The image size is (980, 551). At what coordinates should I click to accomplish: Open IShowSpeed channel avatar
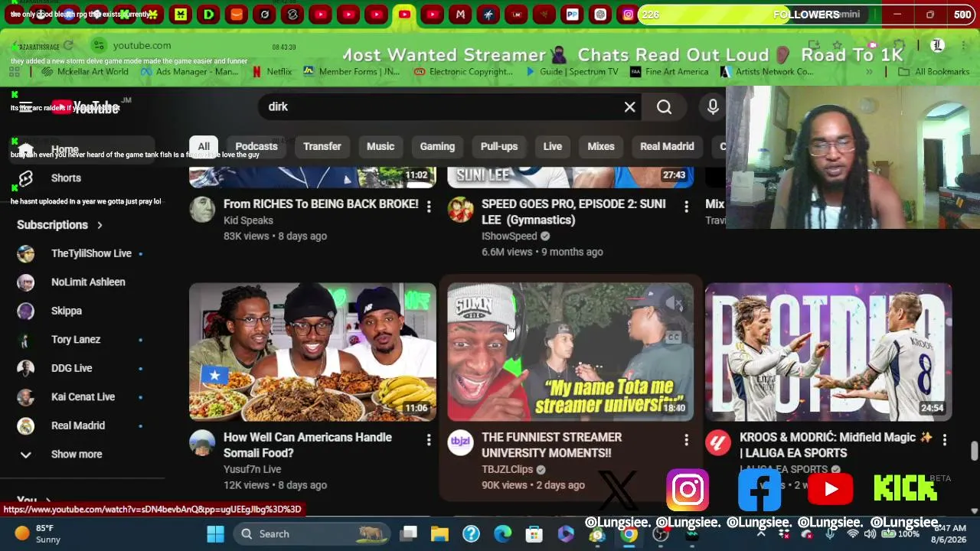[x=460, y=209]
